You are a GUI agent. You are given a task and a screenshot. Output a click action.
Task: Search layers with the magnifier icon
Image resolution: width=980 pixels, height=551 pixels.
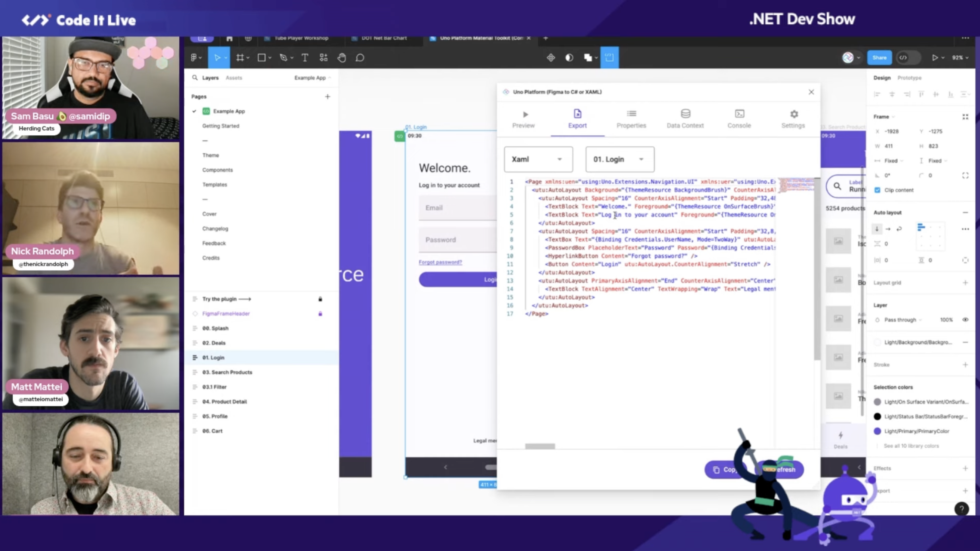(x=195, y=77)
